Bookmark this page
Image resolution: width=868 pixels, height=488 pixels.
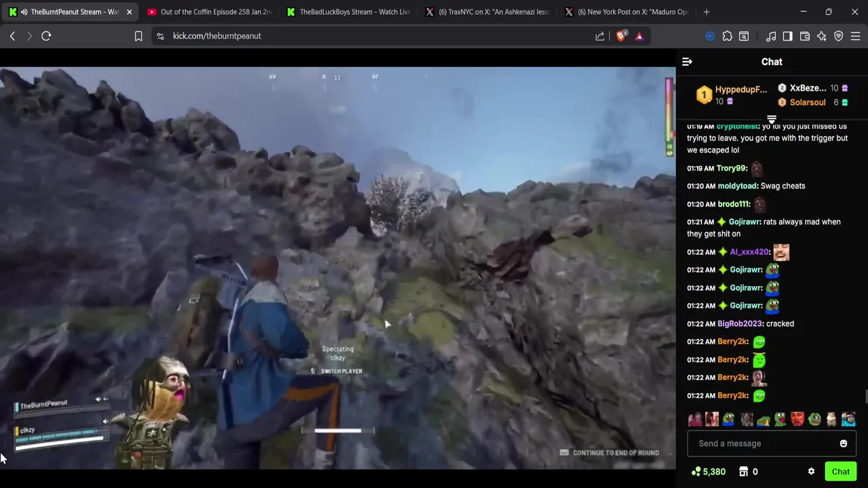pos(138,36)
